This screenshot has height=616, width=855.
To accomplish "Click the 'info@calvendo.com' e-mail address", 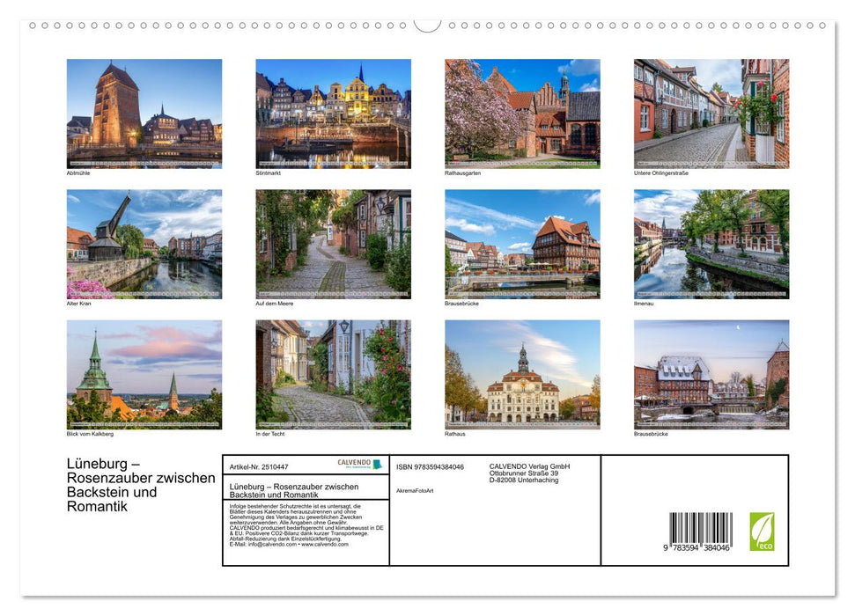I will pyautogui.click(x=272, y=544).
